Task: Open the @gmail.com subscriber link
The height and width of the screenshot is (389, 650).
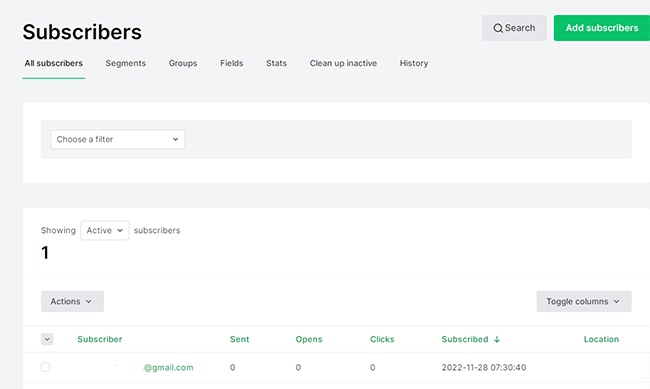Action: 168,367
